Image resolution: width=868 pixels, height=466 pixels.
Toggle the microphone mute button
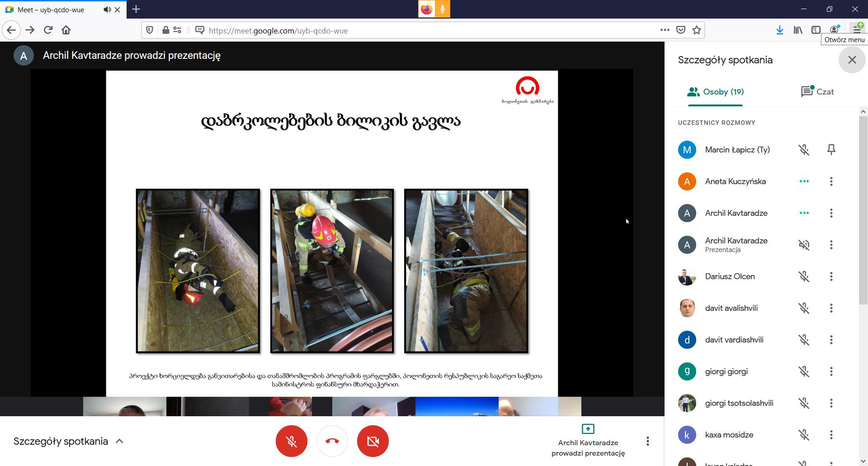point(292,441)
